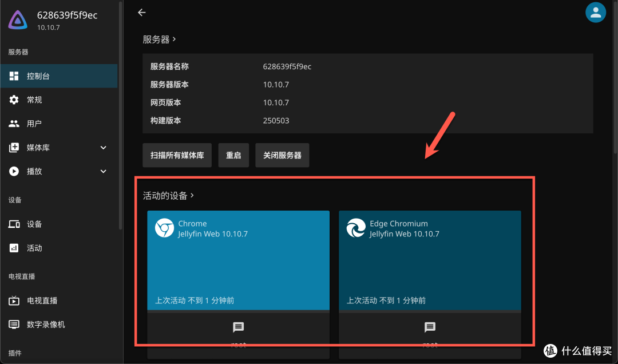Send message to the Chrome session

click(x=239, y=327)
